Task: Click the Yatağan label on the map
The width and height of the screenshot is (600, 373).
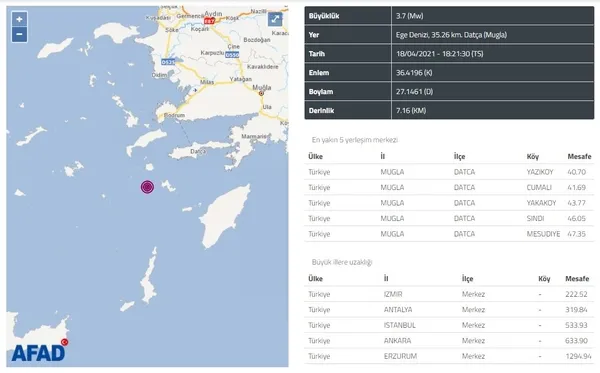Action: click(x=241, y=79)
